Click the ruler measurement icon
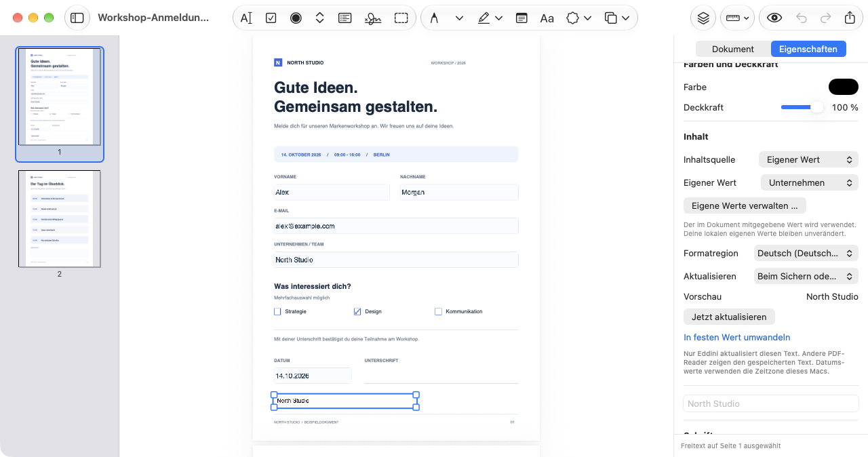 click(x=732, y=18)
